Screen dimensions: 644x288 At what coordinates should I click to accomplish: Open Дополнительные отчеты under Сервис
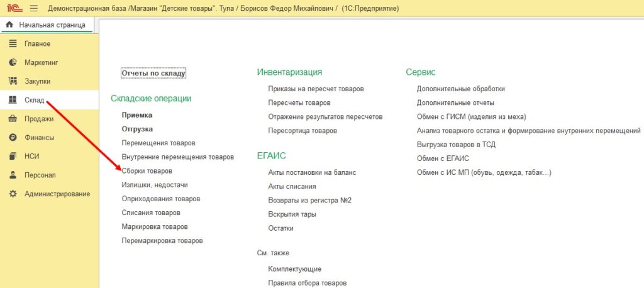coord(455,102)
